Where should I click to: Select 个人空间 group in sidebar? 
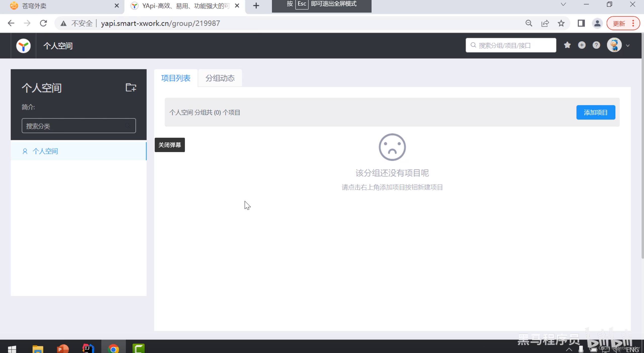[x=45, y=151]
